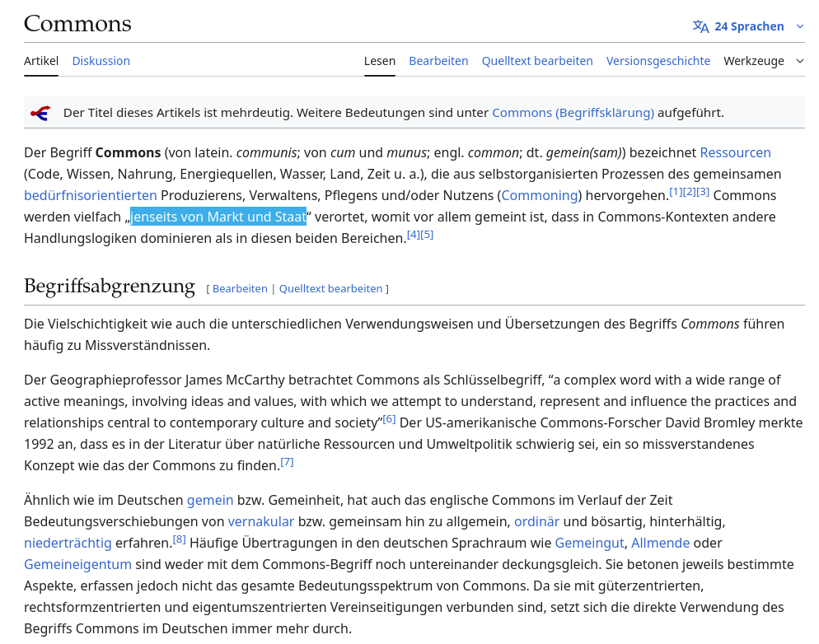Jump to footnote reference [8]
Viewport: 819px width, 644px height.
[179, 539]
